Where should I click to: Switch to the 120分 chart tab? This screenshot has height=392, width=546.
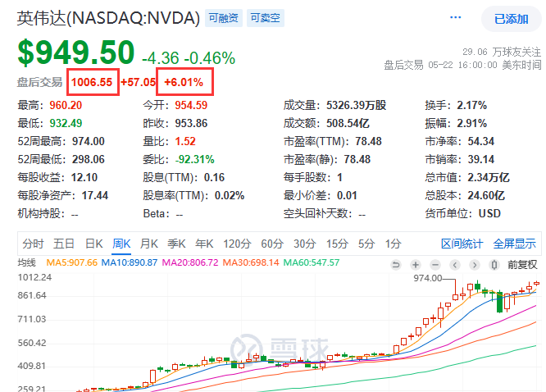237,244
